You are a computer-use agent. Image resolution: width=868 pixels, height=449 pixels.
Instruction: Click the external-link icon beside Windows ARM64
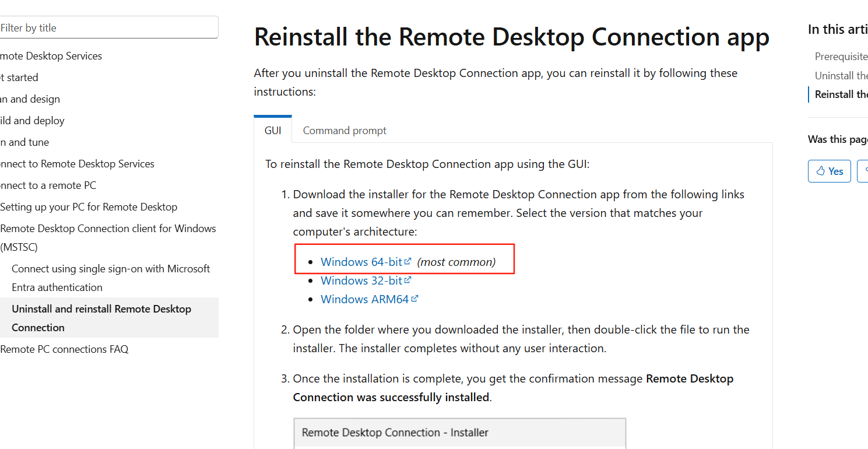[x=414, y=299]
